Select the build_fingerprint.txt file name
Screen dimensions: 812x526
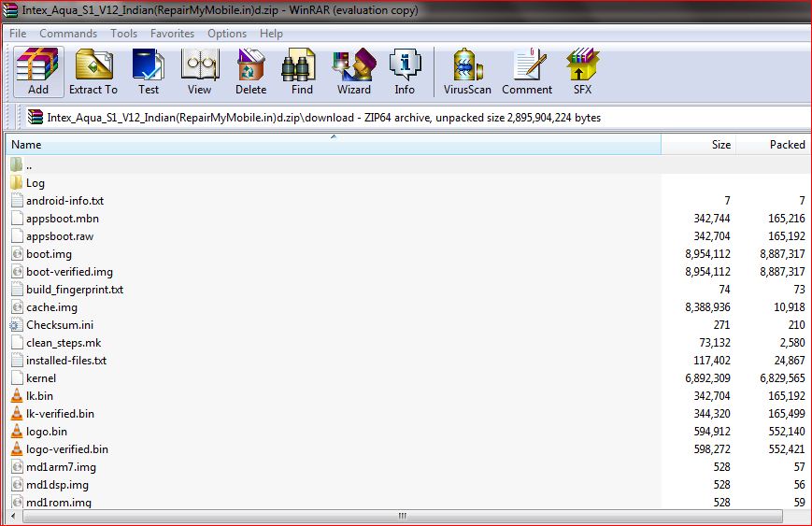pyautogui.click(x=75, y=290)
